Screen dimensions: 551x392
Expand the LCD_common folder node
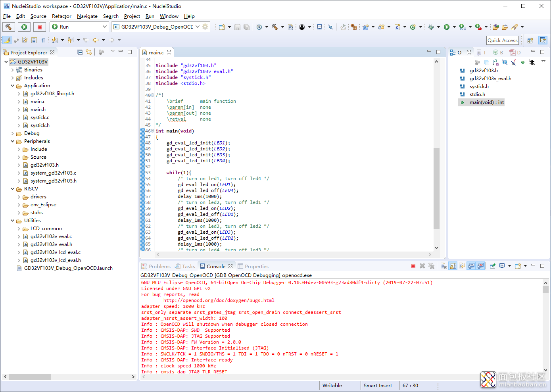[x=19, y=229]
